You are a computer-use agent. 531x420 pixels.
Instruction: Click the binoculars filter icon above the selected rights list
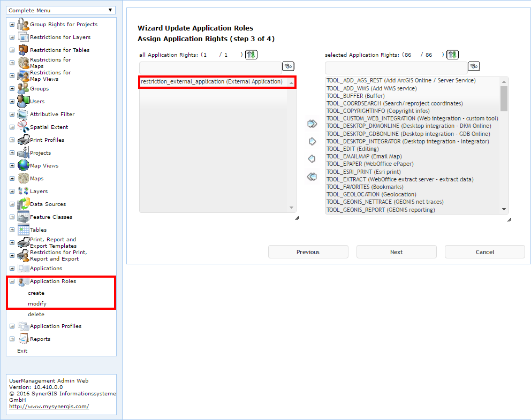tap(473, 66)
